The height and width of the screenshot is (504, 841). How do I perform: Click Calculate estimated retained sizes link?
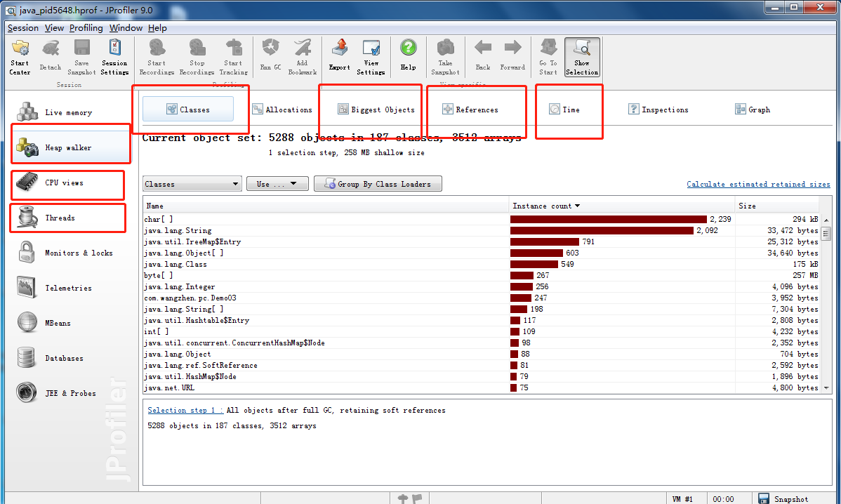point(758,184)
